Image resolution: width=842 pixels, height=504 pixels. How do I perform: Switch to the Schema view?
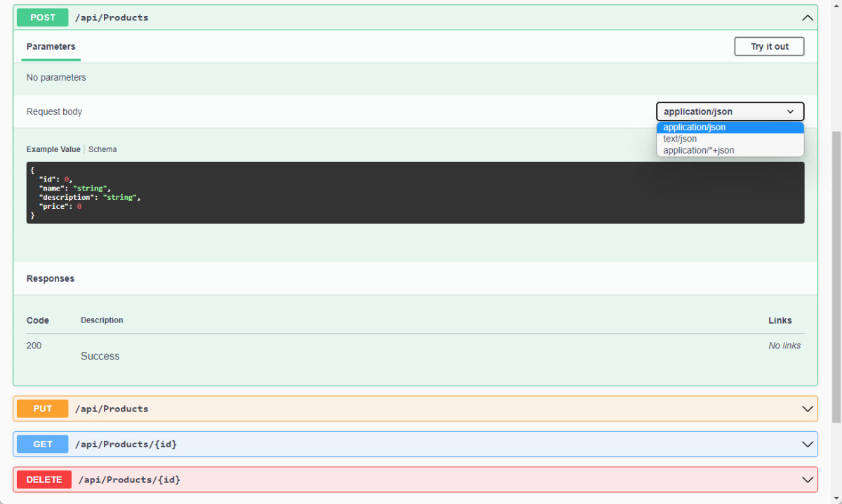102,149
